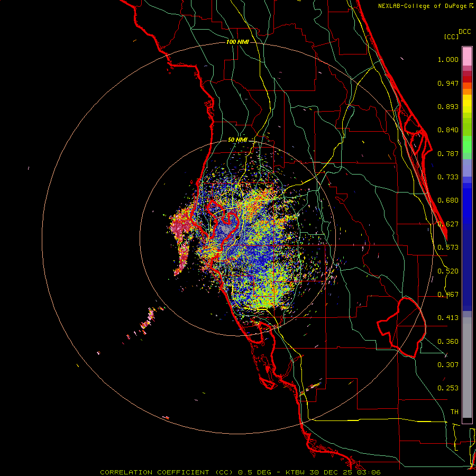Click the CORRELATION COEFFICIENT caption at the bottom
476x476 pixels.
coord(240,472)
